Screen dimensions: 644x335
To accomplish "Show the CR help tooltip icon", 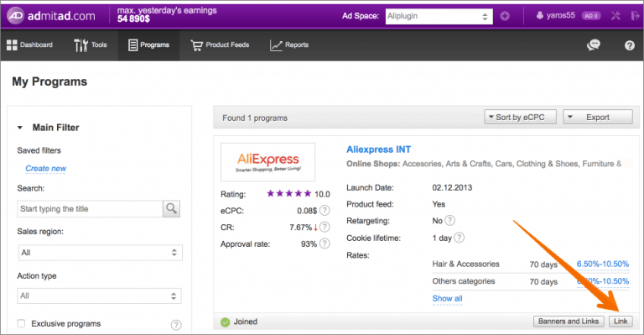I will pos(325,227).
